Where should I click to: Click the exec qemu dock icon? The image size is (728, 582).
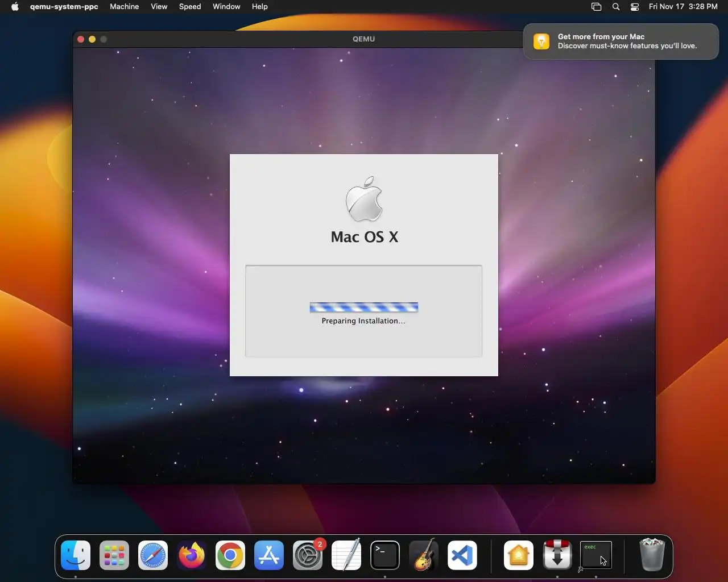pyautogui.click(x=596, y=555)
